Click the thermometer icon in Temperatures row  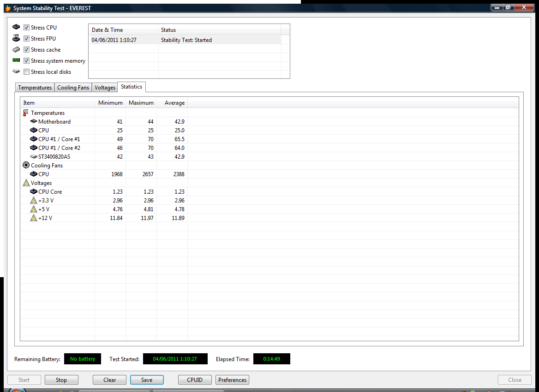click(26, 113)
